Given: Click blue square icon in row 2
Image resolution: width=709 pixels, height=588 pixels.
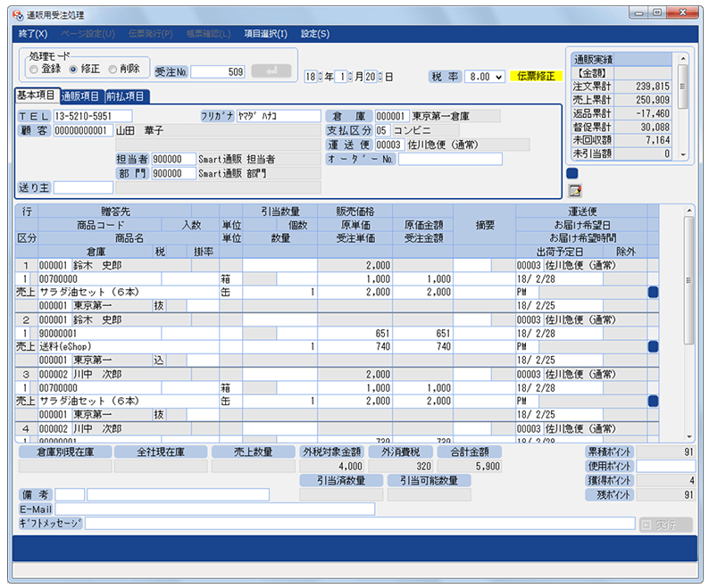Looking at the screenshot, I should tap(653, 346).
